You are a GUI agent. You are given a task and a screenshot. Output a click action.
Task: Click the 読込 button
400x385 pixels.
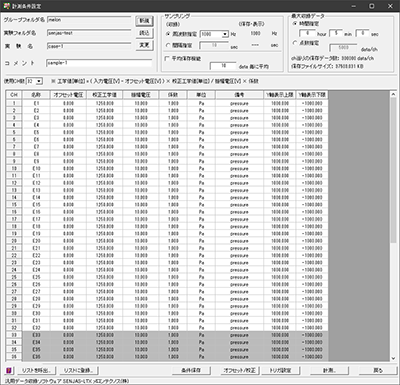tap(144, 33)
